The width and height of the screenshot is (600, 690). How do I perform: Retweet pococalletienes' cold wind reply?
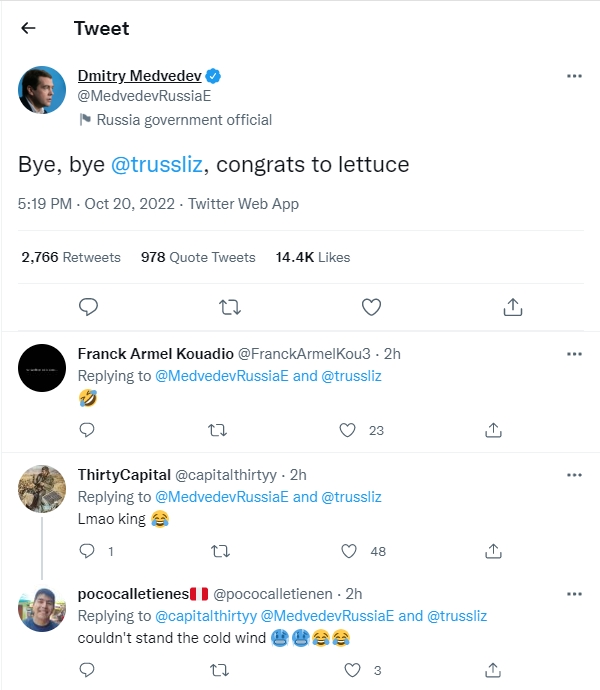(x=217, y=670)
